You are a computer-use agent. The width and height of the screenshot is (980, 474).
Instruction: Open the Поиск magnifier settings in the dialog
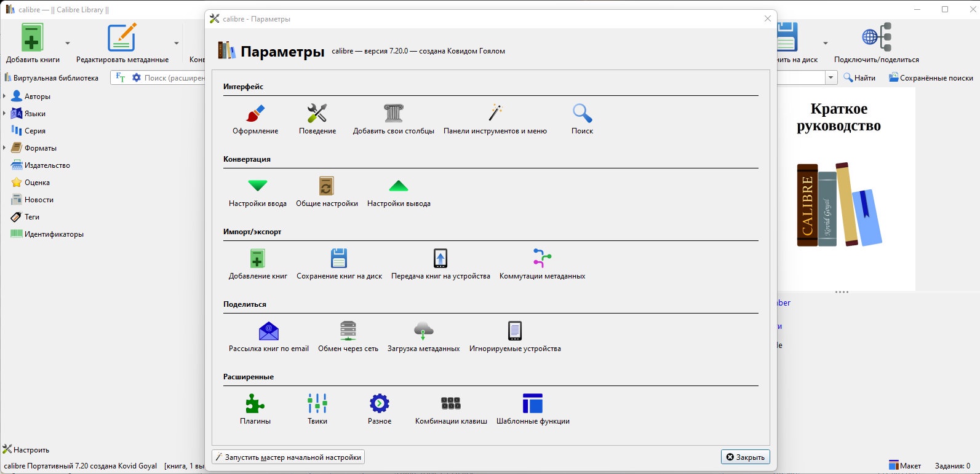pyautogui.click(x=582, y=119)
